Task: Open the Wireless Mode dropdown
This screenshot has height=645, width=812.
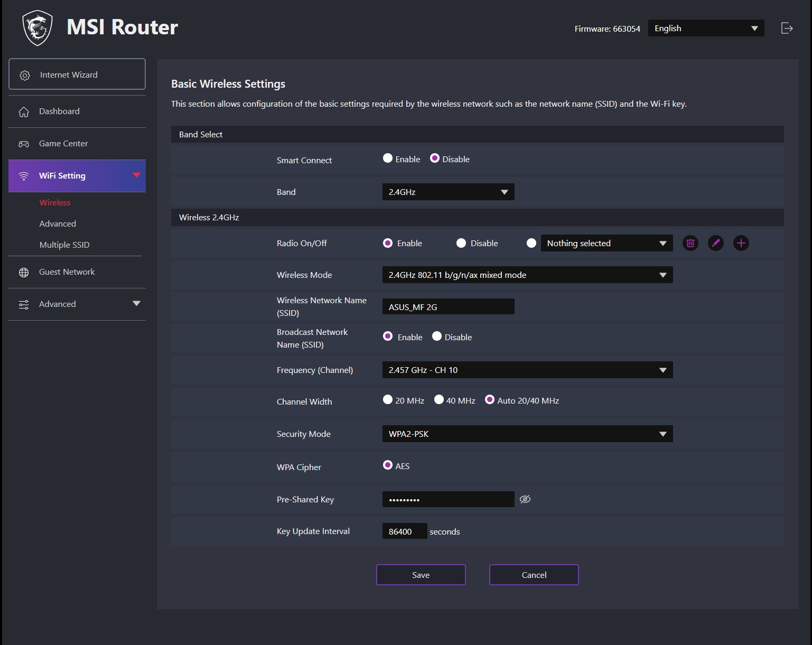Action: click(x=527, y=275)
